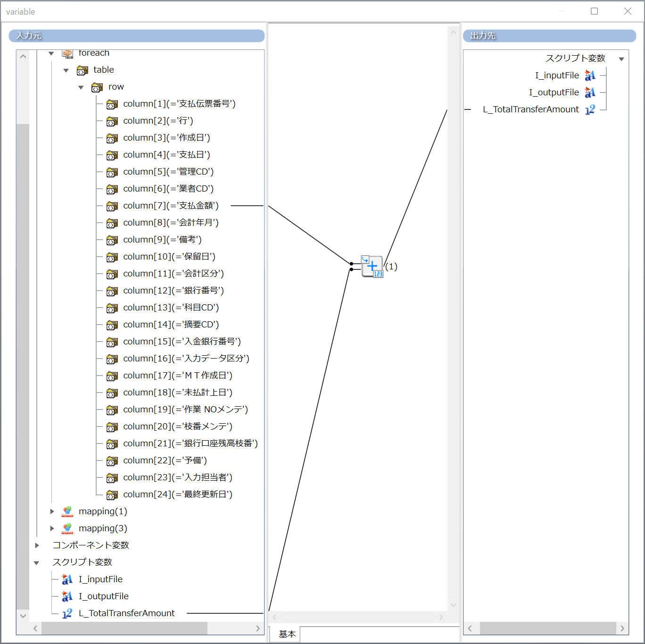Collapse the foreach tree node
The width and height of the screenshot is (645, 644).
51,53
